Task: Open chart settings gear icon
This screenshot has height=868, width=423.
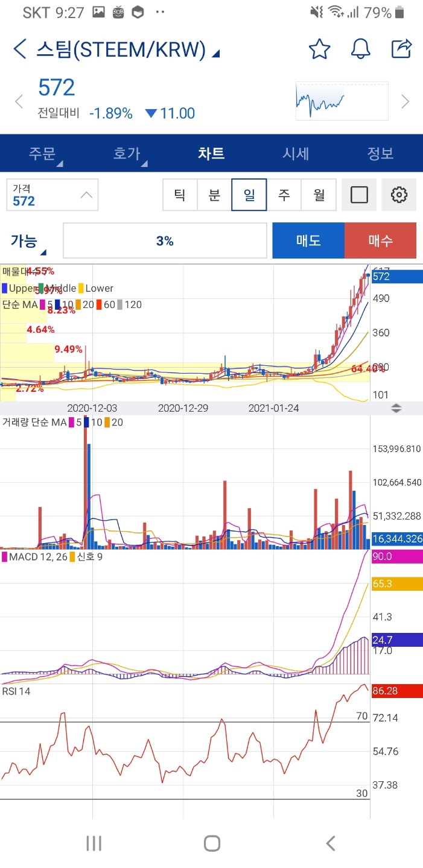Action: pyautogui.click(x=399, y=195)
